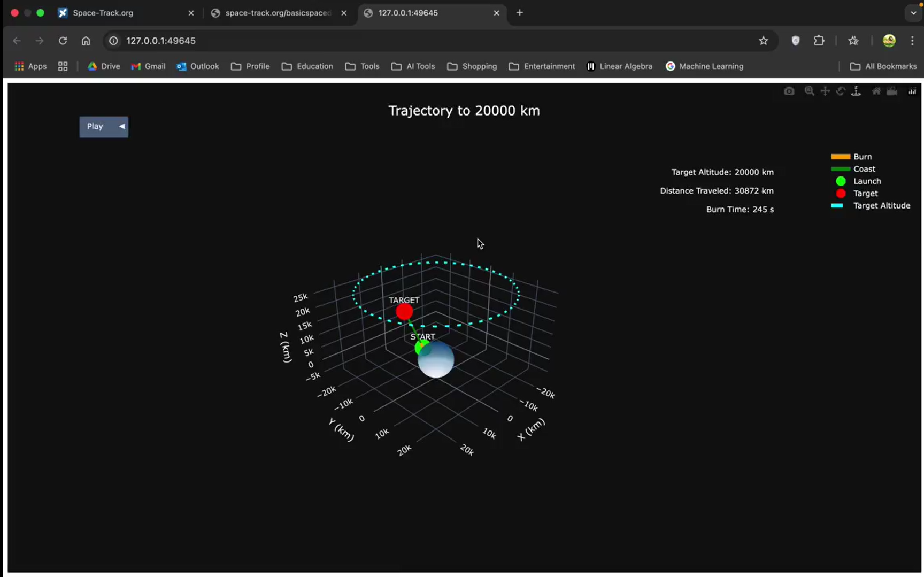924x577 pixels.
Task: Select the Plotly zoom tool
Action: [810, 91]
